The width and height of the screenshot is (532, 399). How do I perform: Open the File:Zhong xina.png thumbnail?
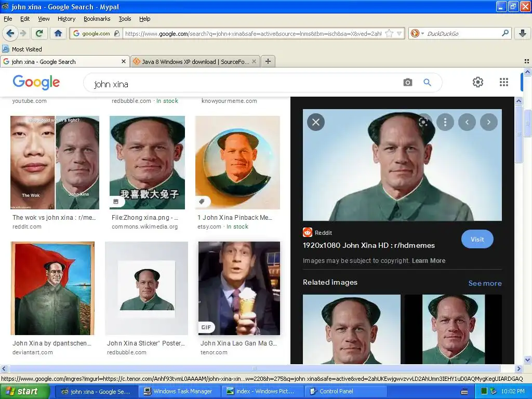pos(147,163)
